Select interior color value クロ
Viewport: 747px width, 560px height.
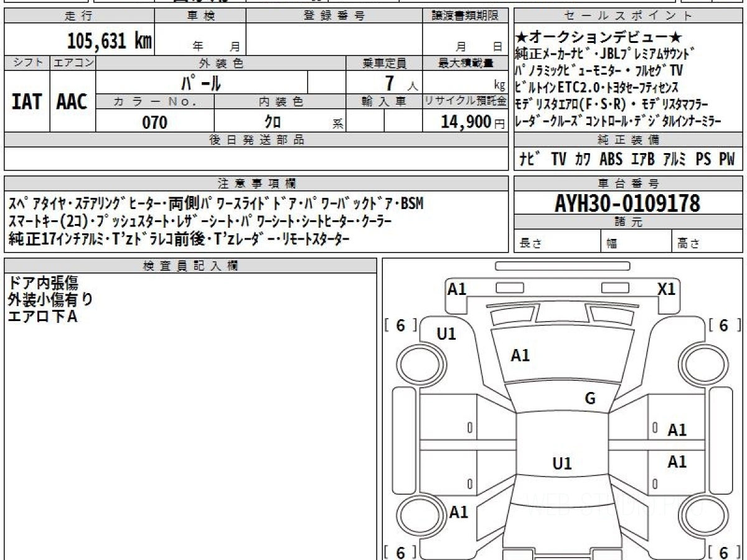[273, 122]
